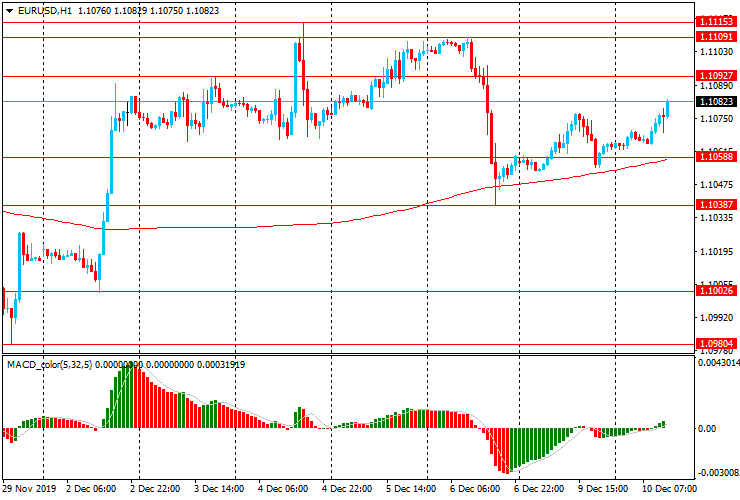
Task: Click the 6 Dec 22:00 time label
Action: (539, 489)
